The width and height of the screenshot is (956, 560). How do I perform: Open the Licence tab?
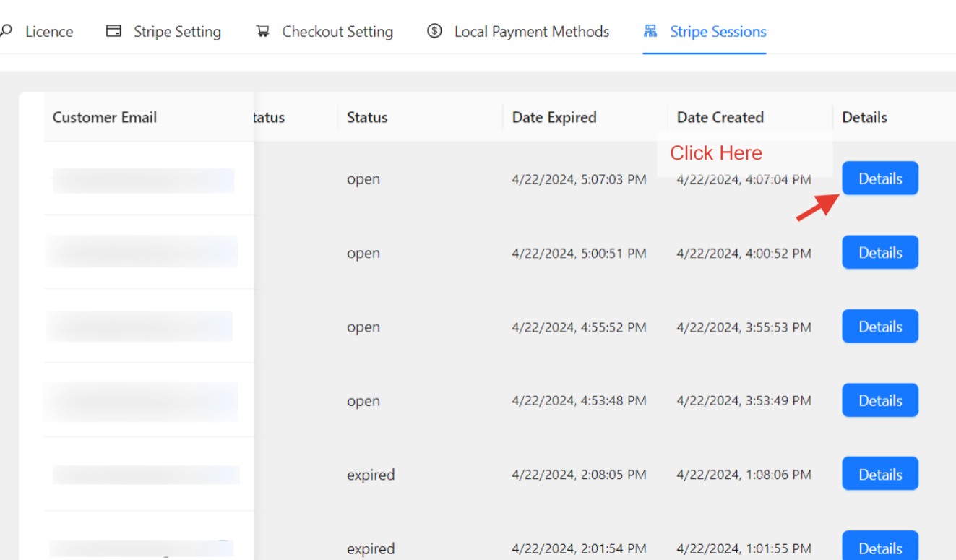point(48,32)
